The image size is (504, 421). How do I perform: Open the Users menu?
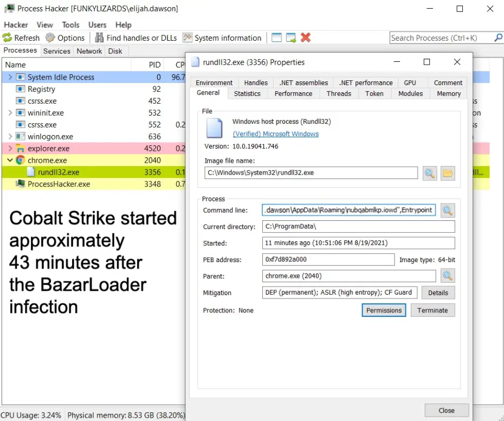[x=97, y=25]
